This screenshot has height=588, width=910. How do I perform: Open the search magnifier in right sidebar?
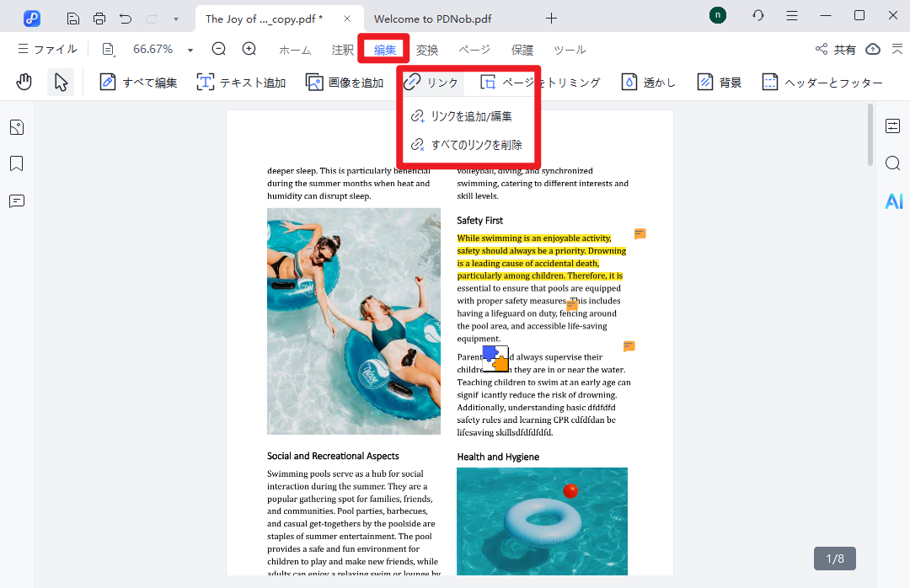[893, 163]
